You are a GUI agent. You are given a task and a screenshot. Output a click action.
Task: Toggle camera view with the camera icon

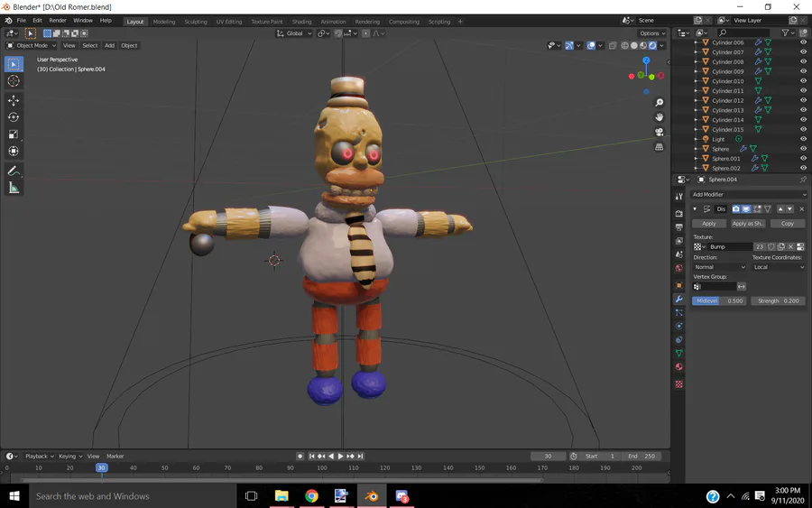[660, 132]
